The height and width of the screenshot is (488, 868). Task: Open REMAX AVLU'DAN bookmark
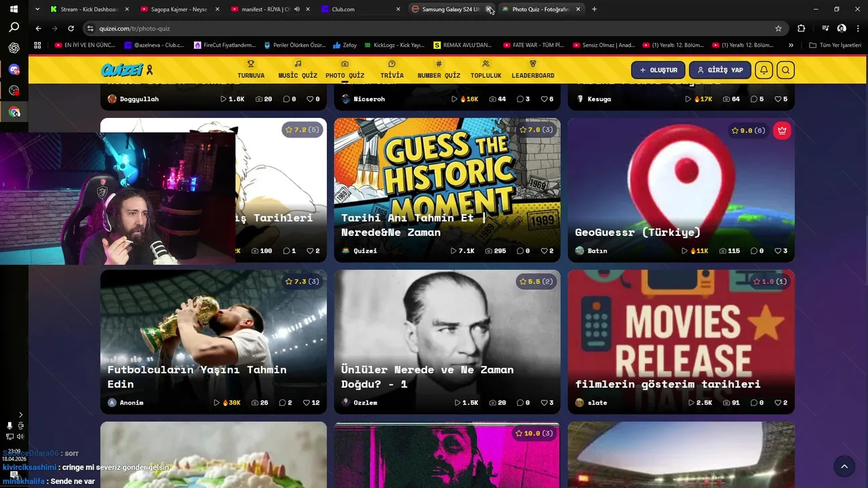point(462,45)
